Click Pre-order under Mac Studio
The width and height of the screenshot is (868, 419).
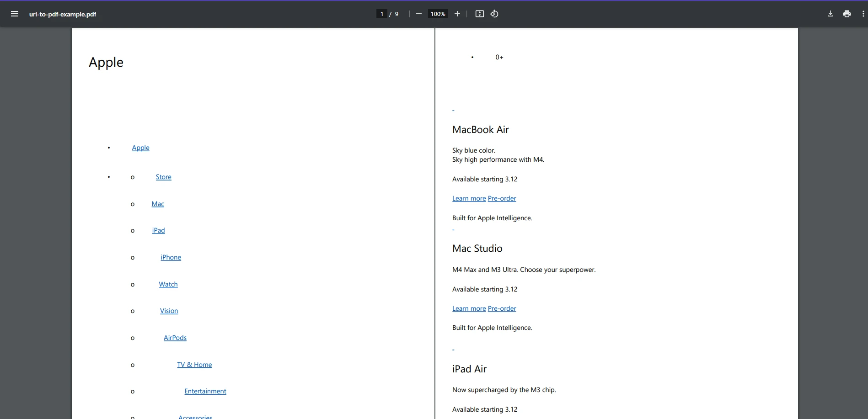[502, 308]
